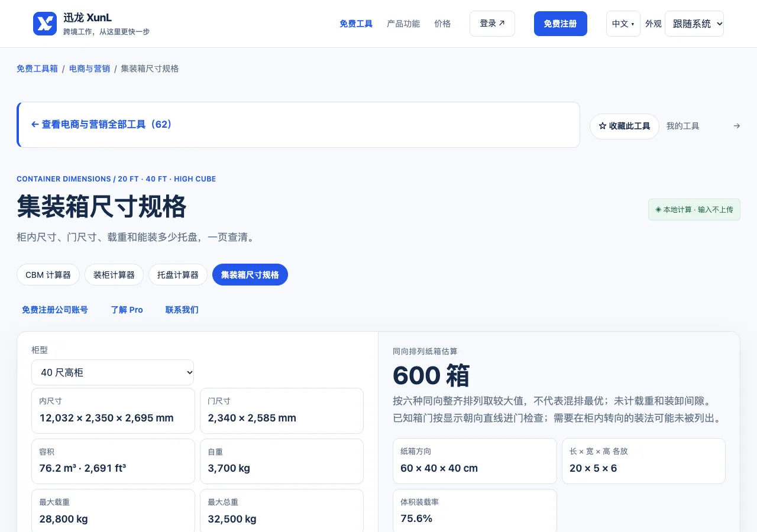Open 查看电商与营销全部工具（62）link
The height and width of the screenshot is (532, 757).
point(101,125)
